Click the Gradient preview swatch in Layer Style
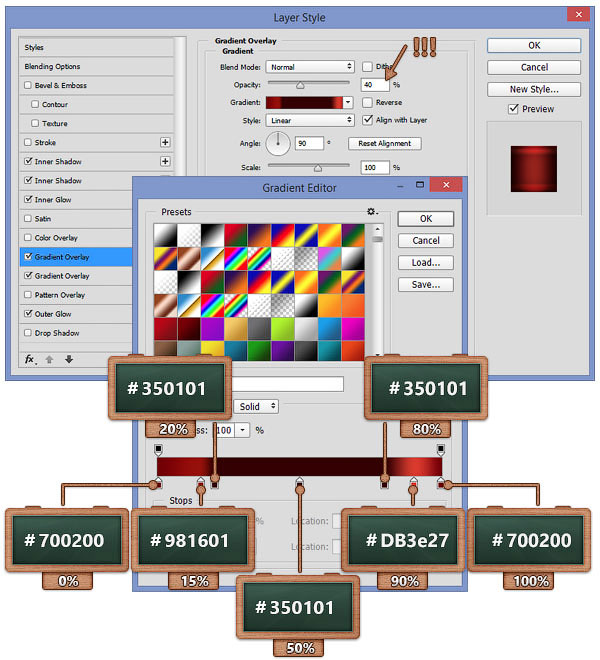Screen dimensions: 600x660 click(x=304, y=102)
